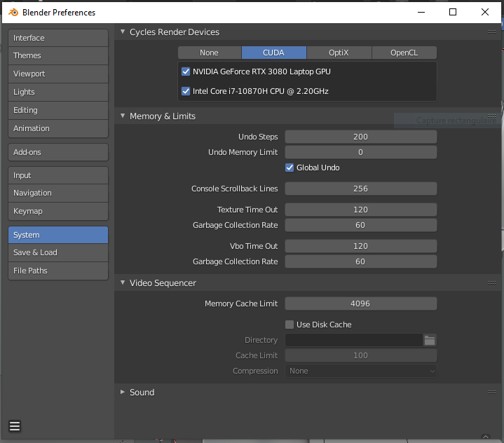
Task: Open the hamburger preferences menu
Action: tap(15, 426)
